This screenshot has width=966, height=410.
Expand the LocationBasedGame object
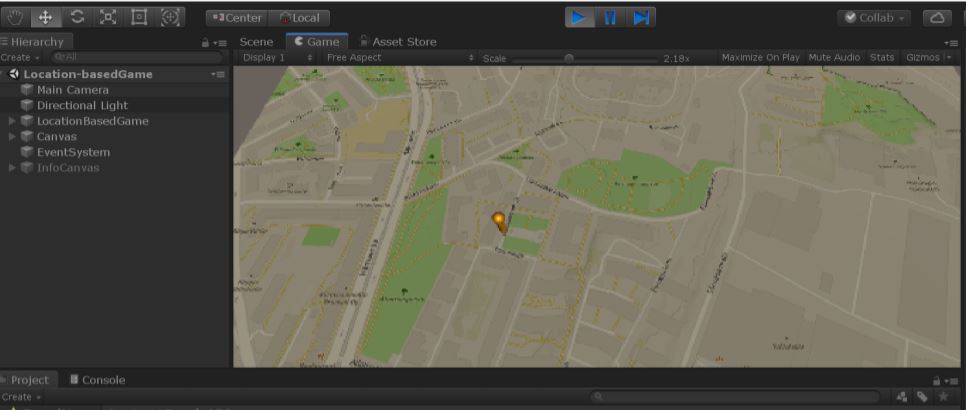coord(12,121)
